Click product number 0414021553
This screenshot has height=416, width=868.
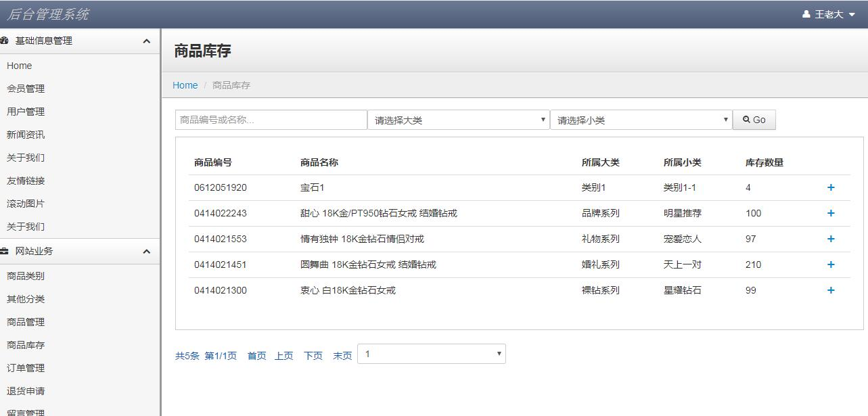(221, 239)
